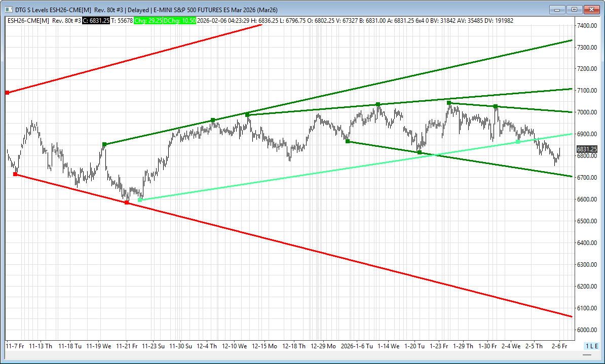Click the green Chg: 29.25 field
This screenshot has height=364, width=605.
148,20
